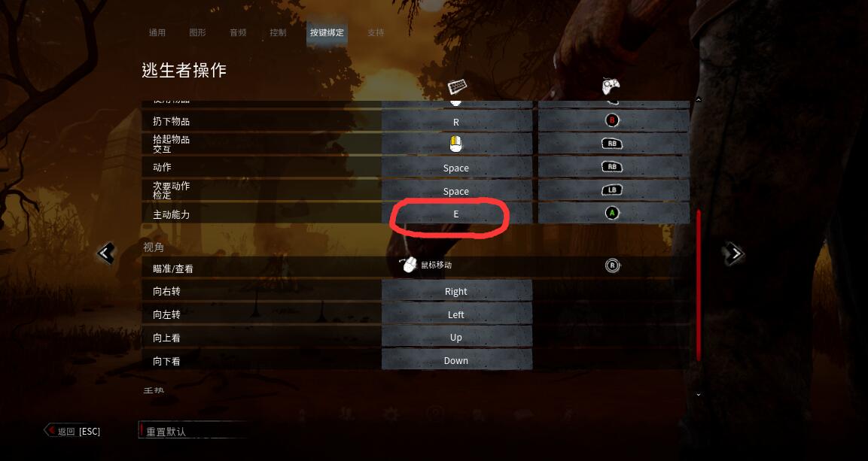
Task: Click the B controller button for 扔下物品
Action: (x=612, y=120)
